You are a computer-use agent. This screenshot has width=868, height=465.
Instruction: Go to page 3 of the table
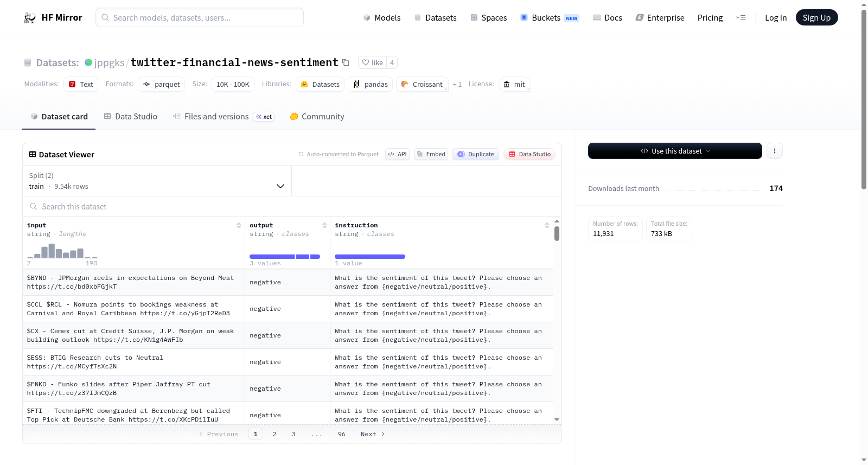click(293, 434)
